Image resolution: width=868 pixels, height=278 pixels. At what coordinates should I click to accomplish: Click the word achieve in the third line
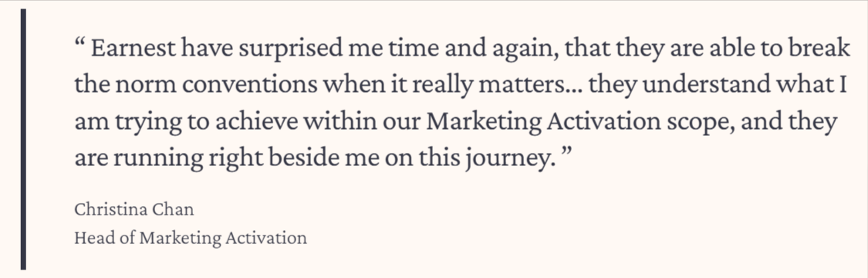pos(258,122)
